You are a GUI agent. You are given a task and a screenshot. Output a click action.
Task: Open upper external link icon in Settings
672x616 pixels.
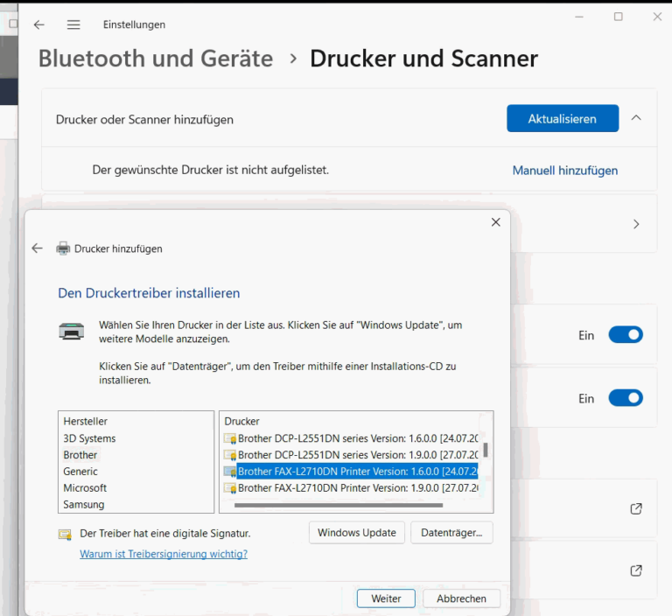click(x=636, y=509)
